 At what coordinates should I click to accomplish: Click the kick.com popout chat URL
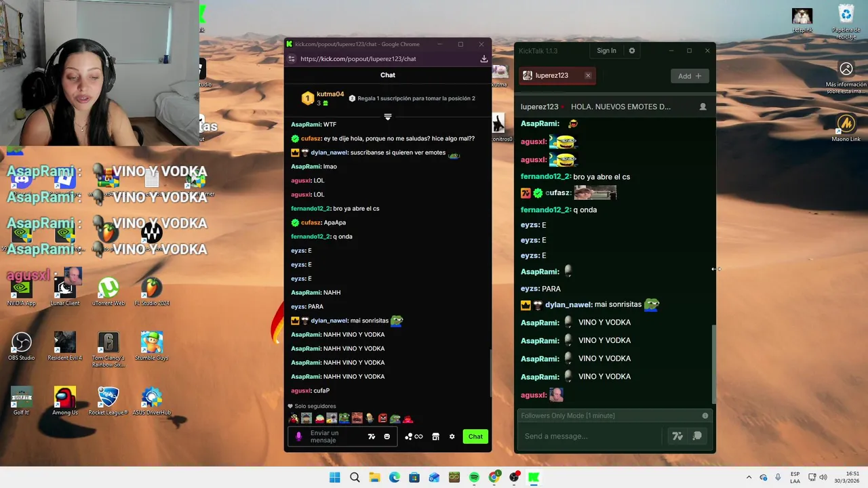tap(358, 59)
